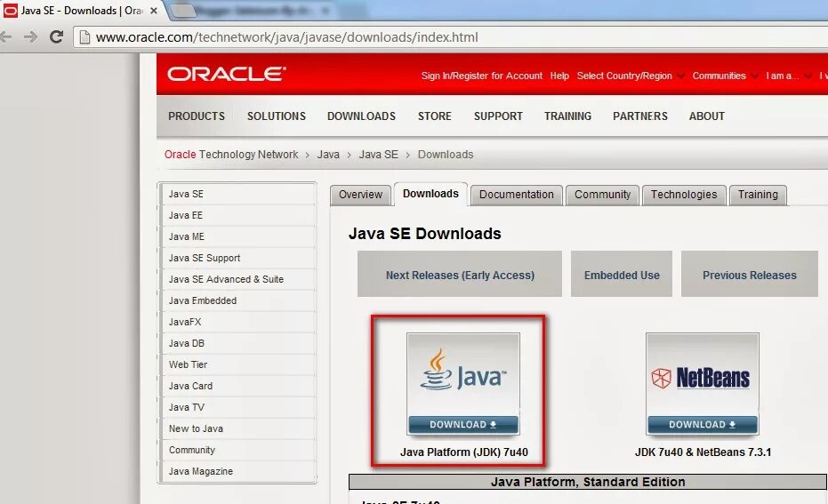Click the Java breadcrumb link

328,155
